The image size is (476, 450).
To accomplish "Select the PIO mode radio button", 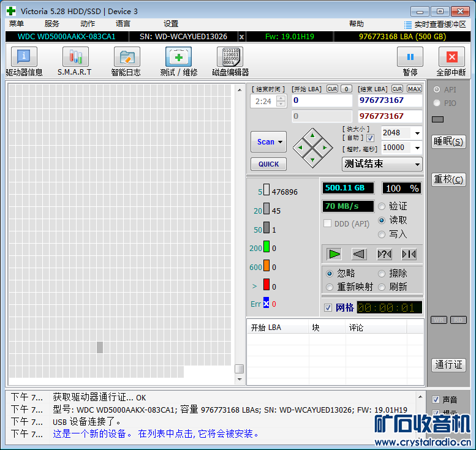I will (x=437, y=103).
